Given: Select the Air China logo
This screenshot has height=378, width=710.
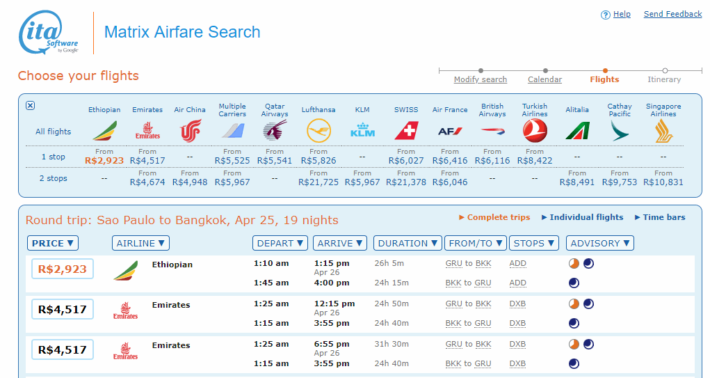Looking at the screenshot, I should [x=190, y=131].
